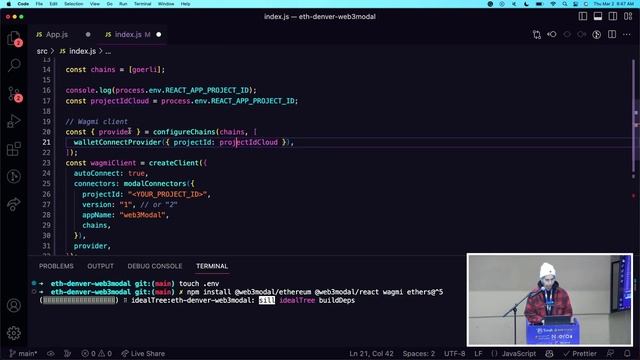Open the Timeline/GitLens activity icon
Image resolution: width=640 pixels, height=360 pixels.
tap(14, 176)
